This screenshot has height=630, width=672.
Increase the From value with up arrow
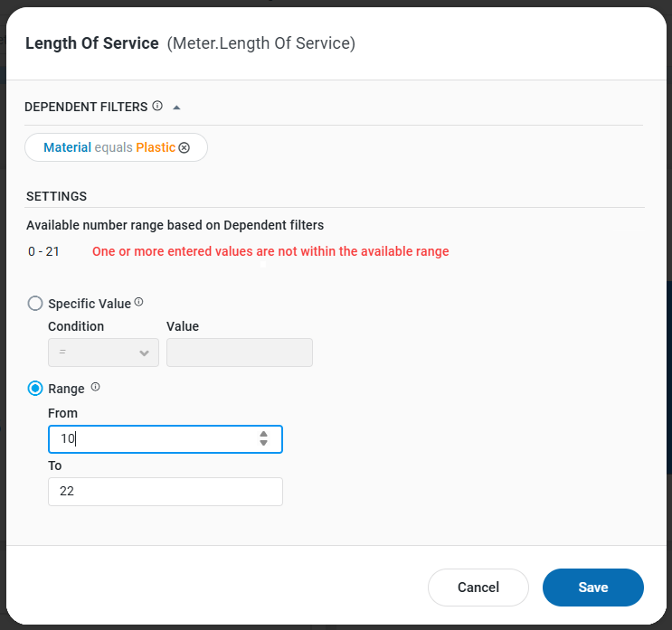(x=263, y=434)
